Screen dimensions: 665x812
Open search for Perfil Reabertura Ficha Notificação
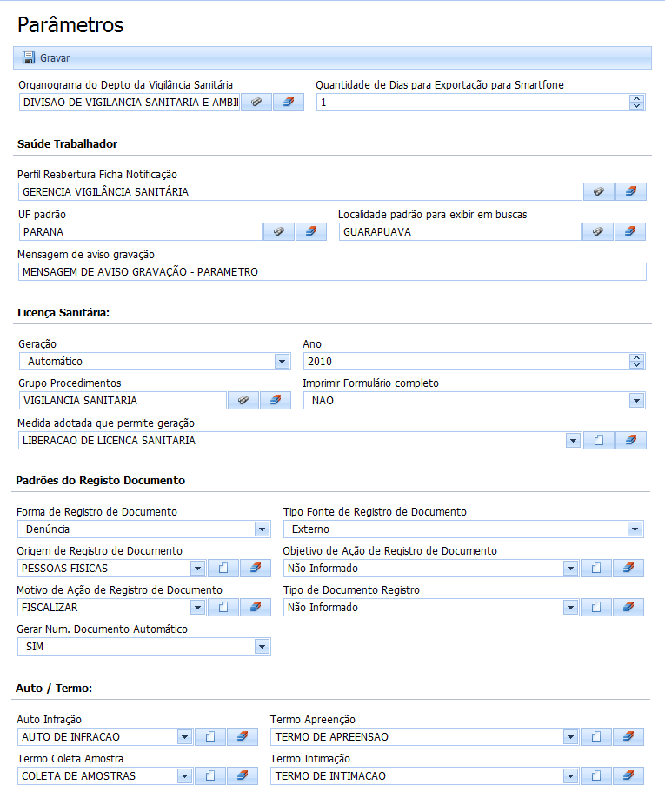(x=599, y=191)
